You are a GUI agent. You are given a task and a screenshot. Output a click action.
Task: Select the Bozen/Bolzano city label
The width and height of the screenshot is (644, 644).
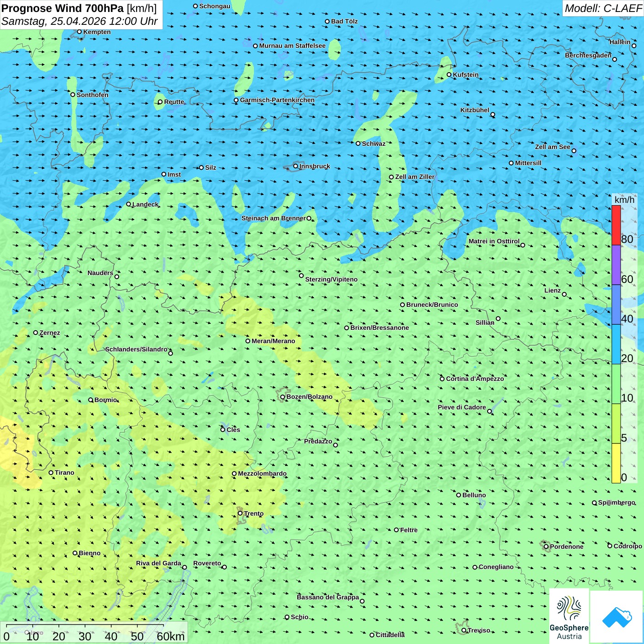click(x=309, y=397)
